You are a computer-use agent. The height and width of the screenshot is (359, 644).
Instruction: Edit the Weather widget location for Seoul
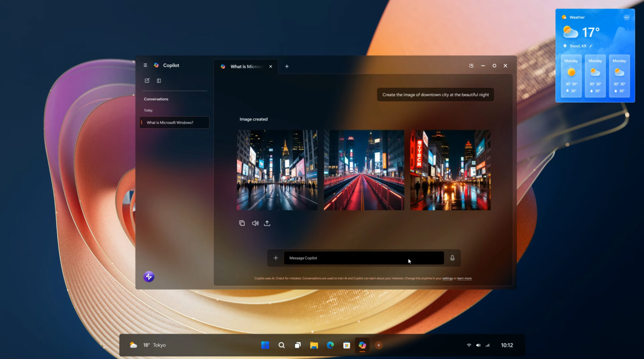click(591, 46)
